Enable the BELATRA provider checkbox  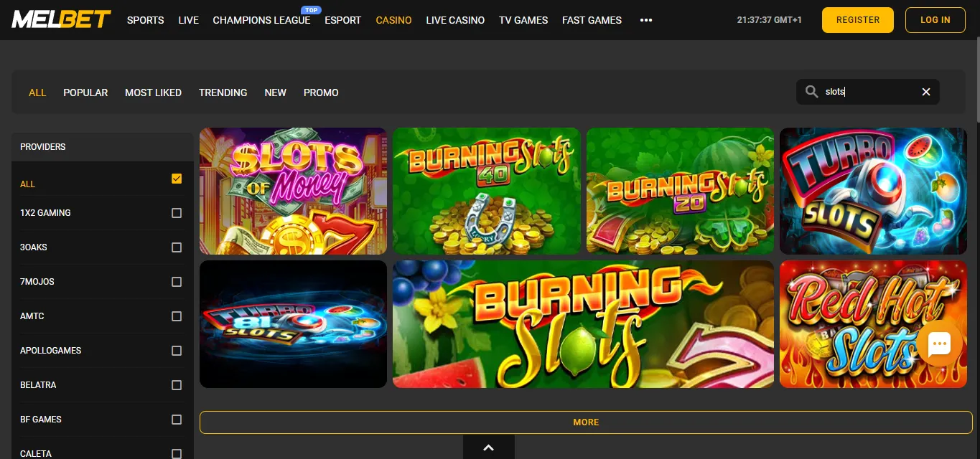pyautogui.click(x=176, y=384)
